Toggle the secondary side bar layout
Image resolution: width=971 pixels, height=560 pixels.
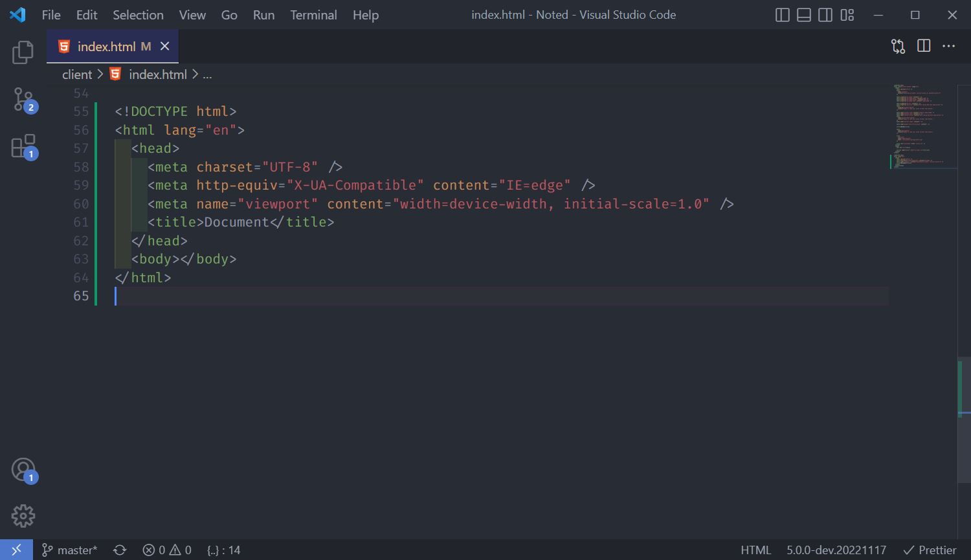825,14
